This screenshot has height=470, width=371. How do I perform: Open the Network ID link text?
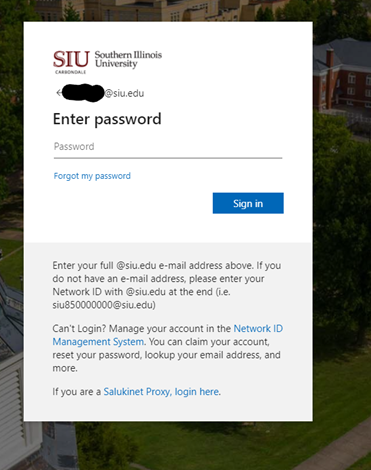tap(258, 329)
